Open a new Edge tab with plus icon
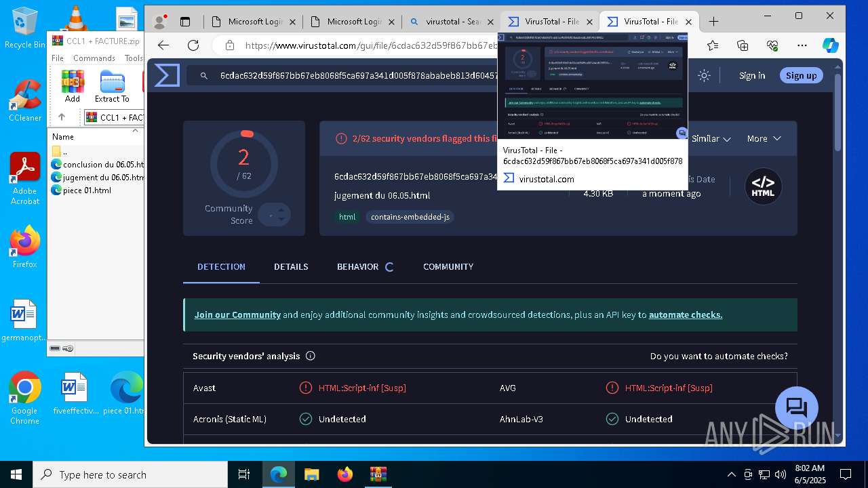Screen dimensions: 868x488 (x=713, y=22)
